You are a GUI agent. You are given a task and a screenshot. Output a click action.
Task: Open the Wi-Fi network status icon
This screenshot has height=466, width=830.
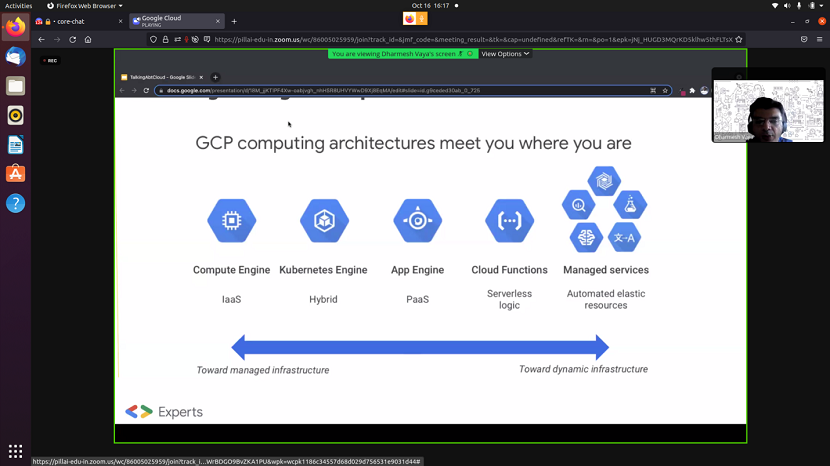point(775,6)
